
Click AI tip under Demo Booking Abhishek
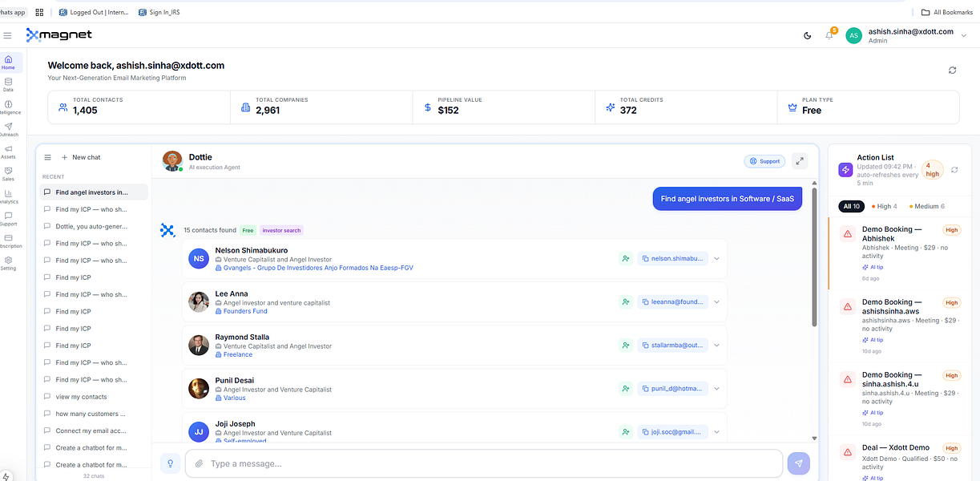(873, 267)
